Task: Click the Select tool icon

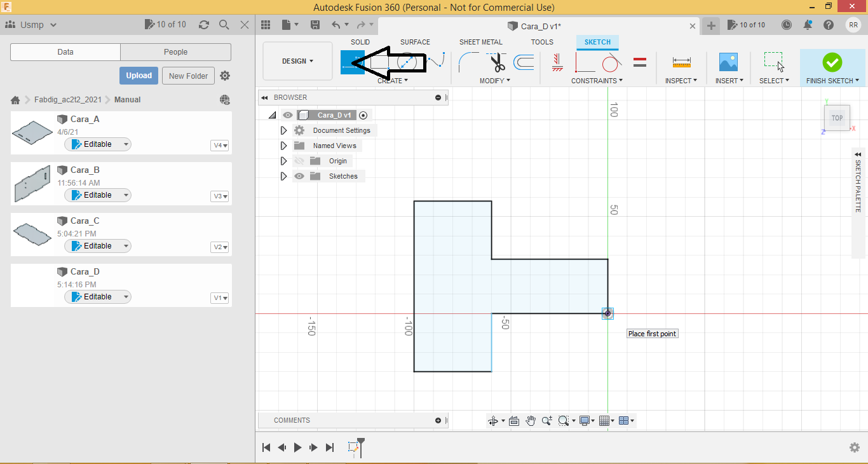Action: [773, 62]
